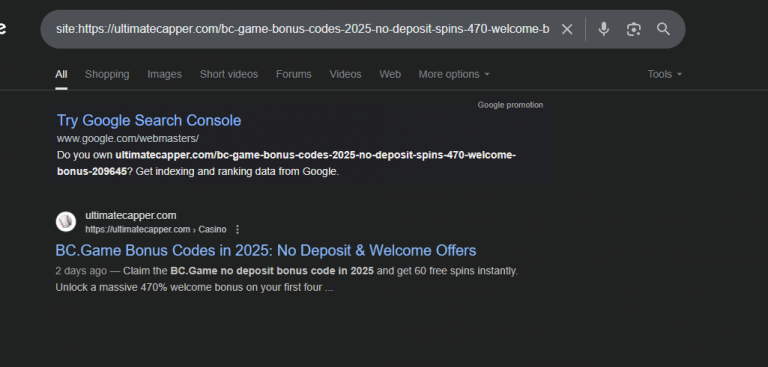Switch to the Shopping tab
Viewport: 768px width, 367px height.
pos(107,74)
